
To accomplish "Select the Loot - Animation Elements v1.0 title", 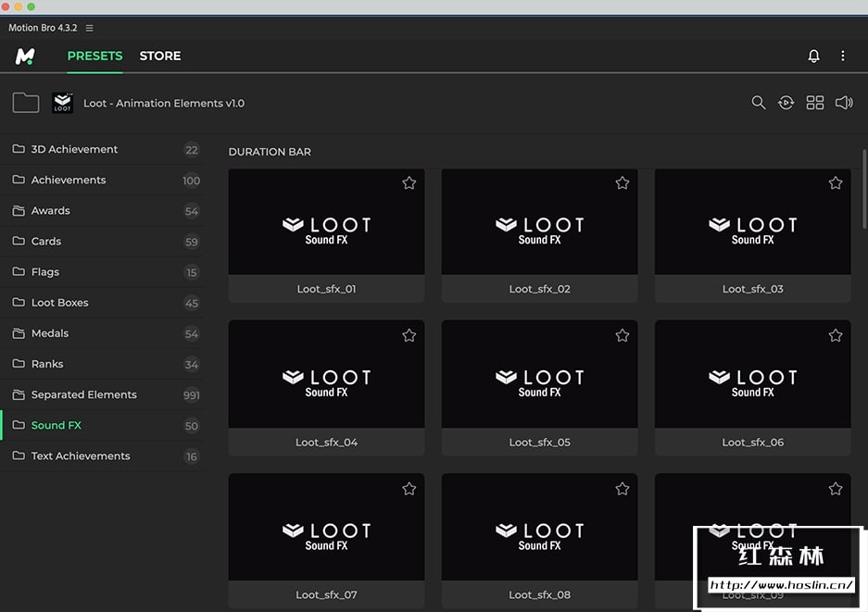I will [164, 104].
